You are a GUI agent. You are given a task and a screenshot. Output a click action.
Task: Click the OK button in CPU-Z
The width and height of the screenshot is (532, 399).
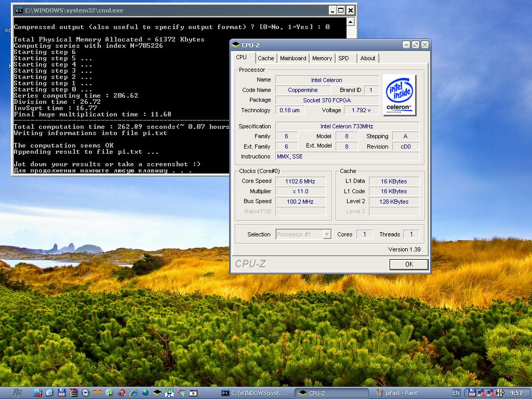[x=409, y=264]
